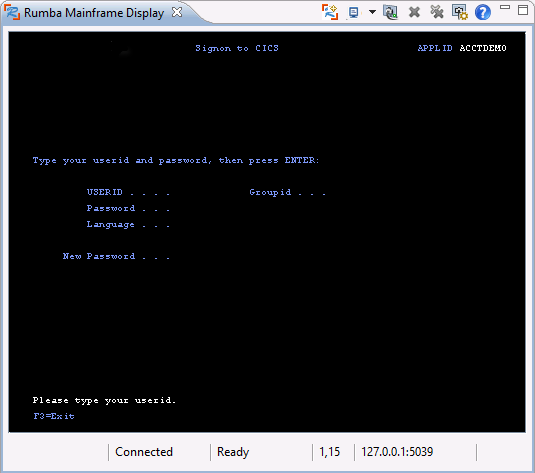Click the F3=Exit text

pos(54,416)
